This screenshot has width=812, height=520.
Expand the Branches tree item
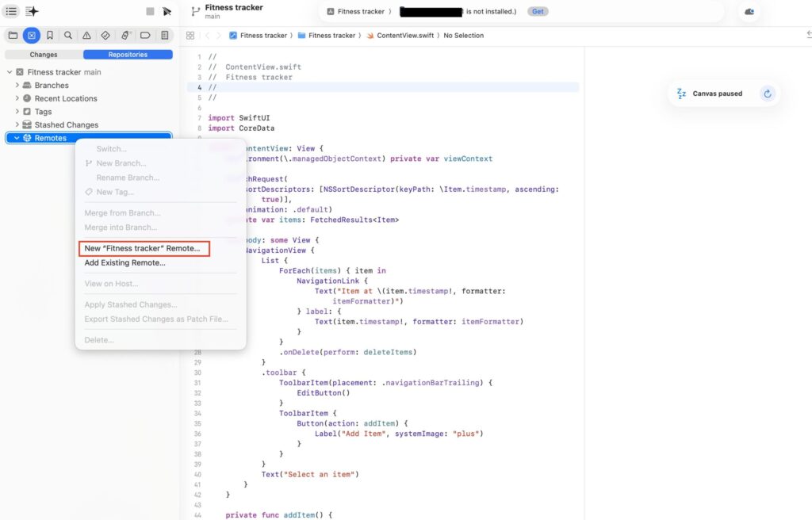(17, 85)
